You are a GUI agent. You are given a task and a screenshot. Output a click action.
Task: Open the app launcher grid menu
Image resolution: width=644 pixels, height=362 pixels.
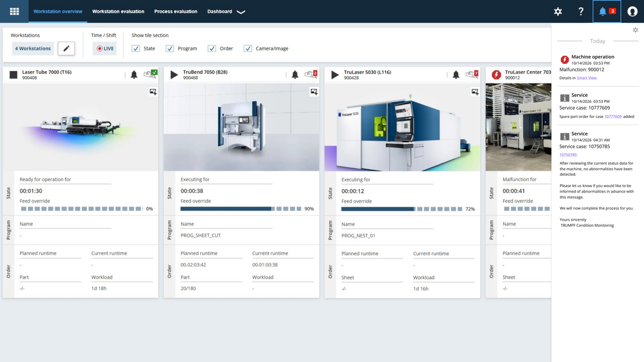[14, 11]
